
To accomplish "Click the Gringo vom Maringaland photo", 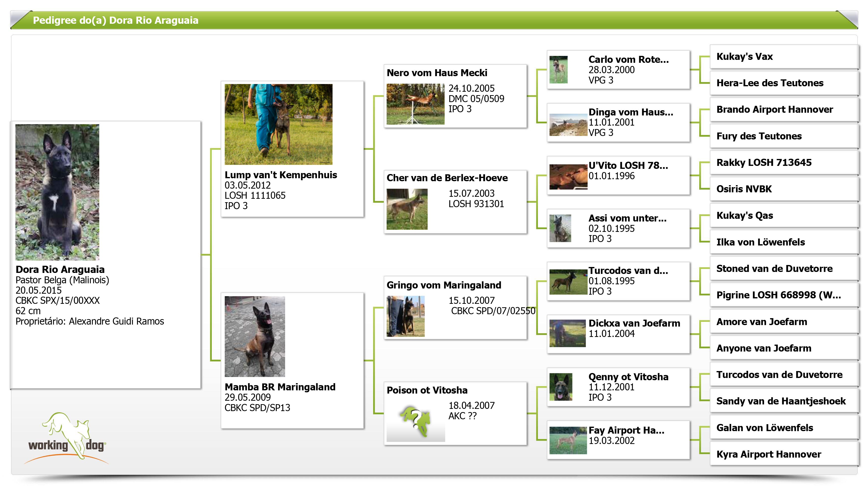I will 406,316.
